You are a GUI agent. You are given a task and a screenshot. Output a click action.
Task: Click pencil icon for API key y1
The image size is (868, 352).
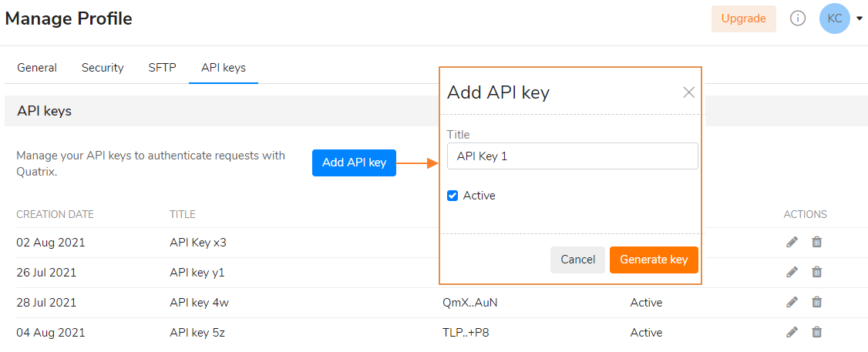click(792, 272)
